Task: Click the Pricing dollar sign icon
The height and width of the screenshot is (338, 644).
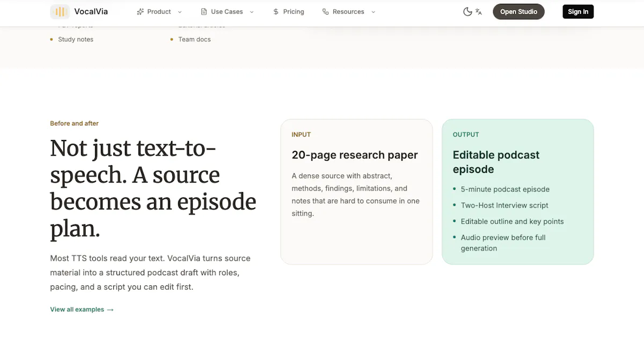Action: pyautogui.click(x=276, y=12)
